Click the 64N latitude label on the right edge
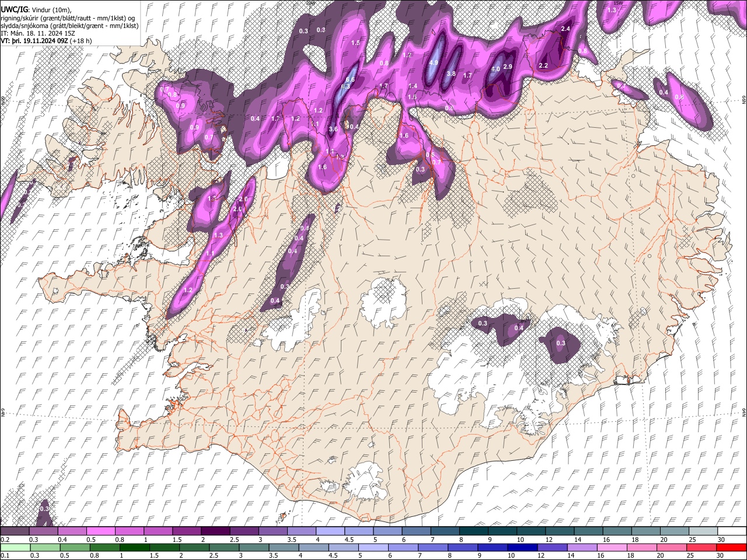 pos(744,412)
